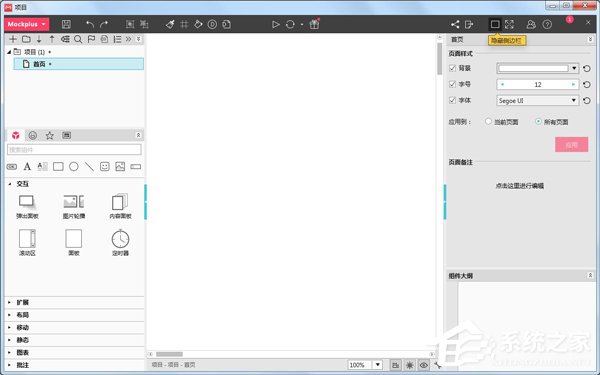Screen dimensions: 600x375
Task: Pick the line shape component
Action: pos(89,166)
